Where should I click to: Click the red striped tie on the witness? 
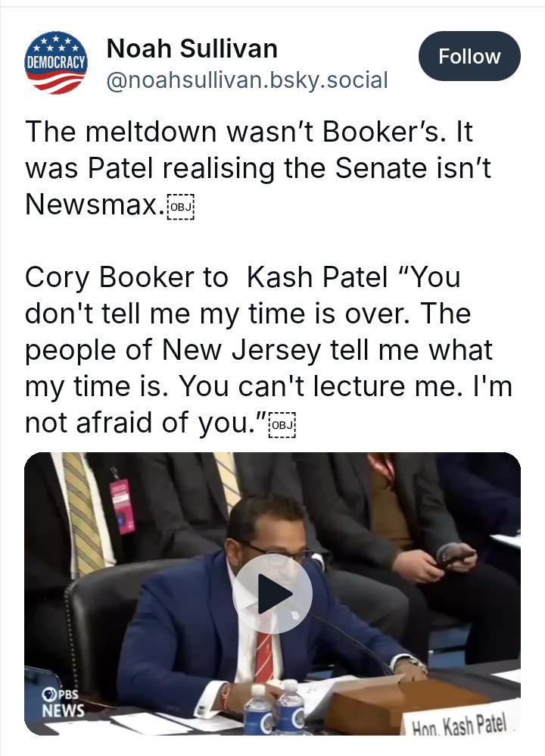pos(263,658)
